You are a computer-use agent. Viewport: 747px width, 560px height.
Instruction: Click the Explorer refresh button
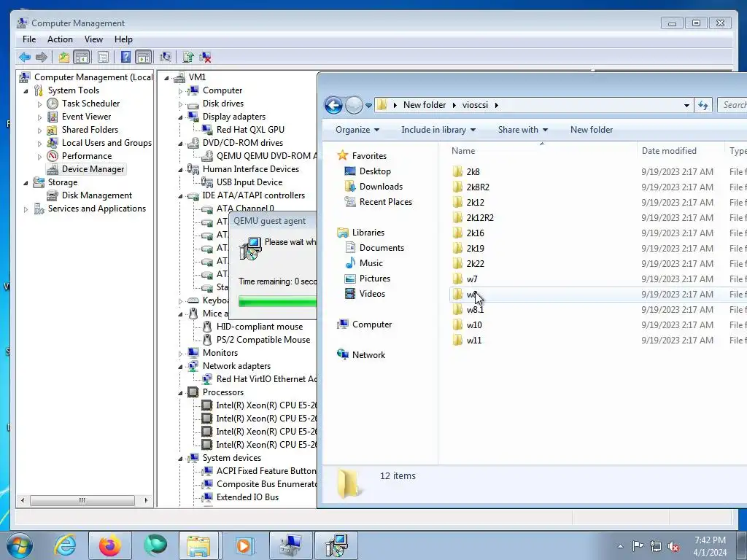coord(703,105)
